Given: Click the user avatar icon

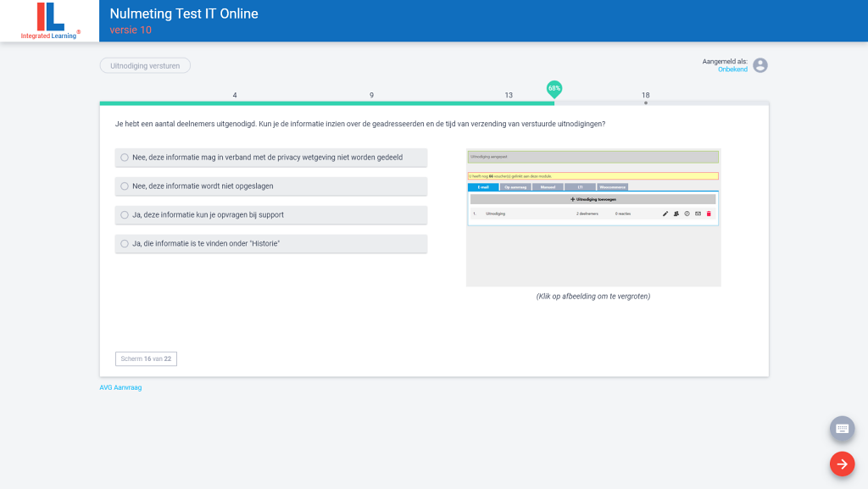Looking at the screenshot, I should 760,65.
